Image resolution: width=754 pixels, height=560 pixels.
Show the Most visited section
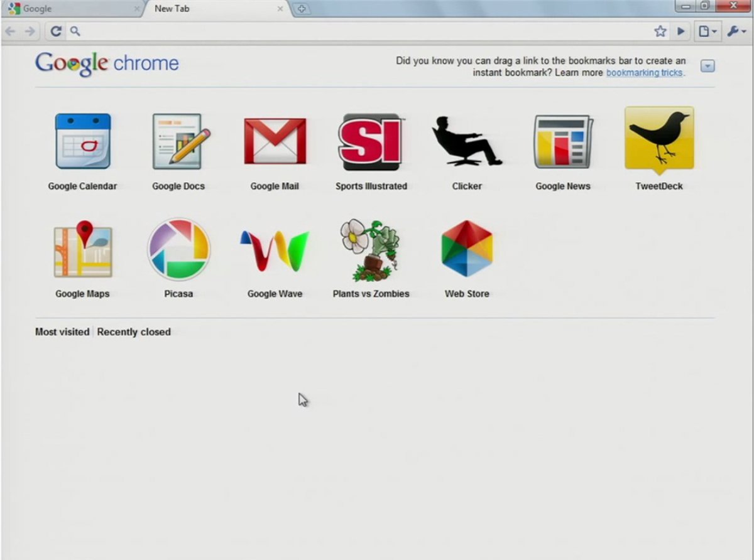pyautogui.click(x=62, y=332)
